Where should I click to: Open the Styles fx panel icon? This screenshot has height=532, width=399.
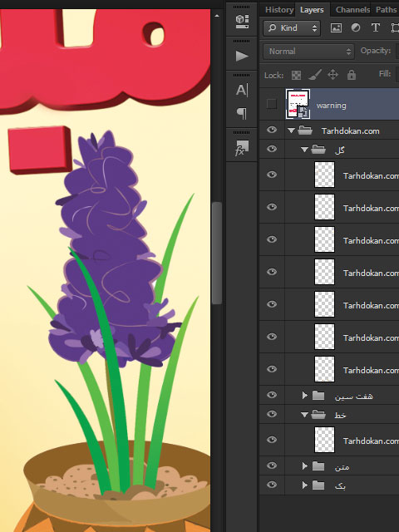(x=242, y=148)
